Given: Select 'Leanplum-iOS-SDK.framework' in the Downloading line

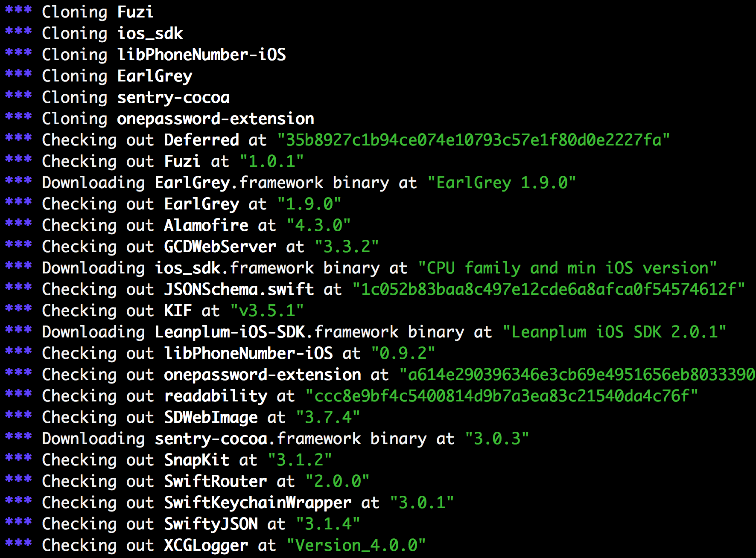Looking at the screenshot, I should point(277,332).
